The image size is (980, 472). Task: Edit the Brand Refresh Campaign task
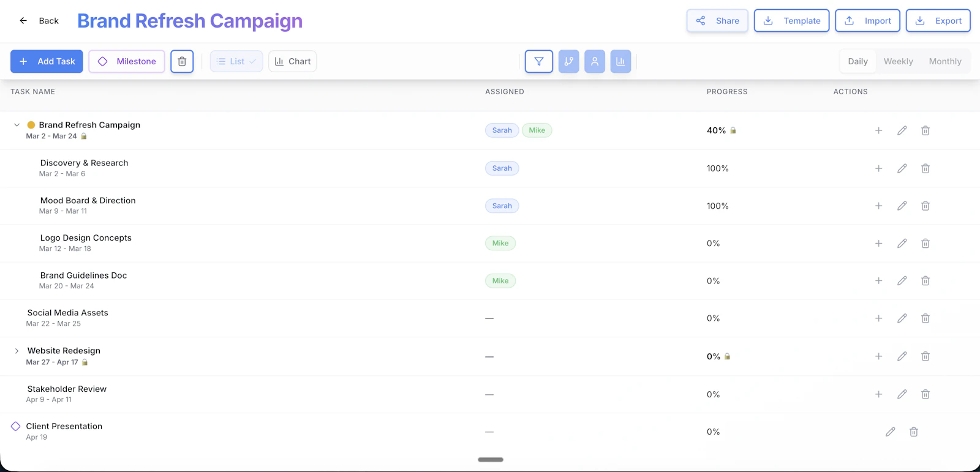[x=902, y=130]
